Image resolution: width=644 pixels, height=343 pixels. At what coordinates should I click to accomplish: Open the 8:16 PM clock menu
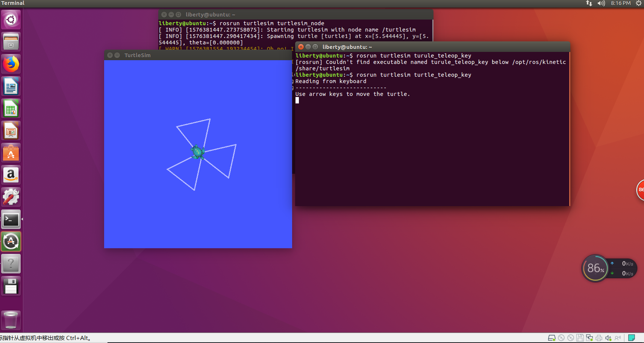621,3
